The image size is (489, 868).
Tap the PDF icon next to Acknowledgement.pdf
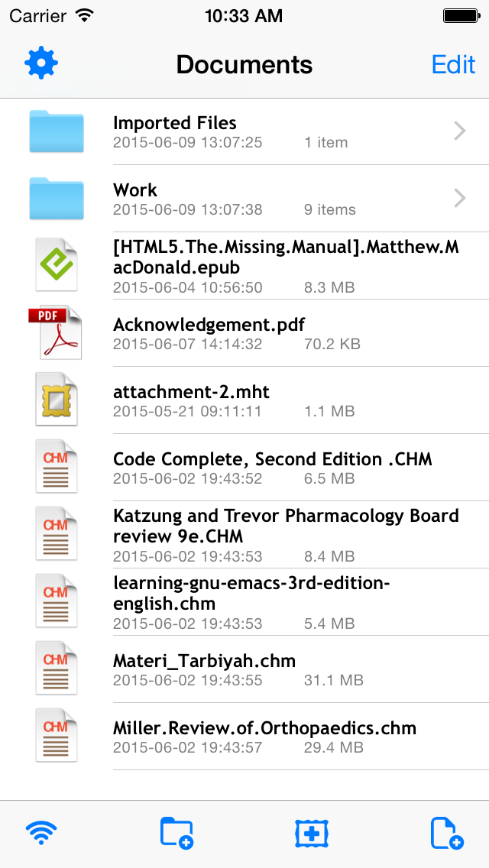(x=56, y=332)
